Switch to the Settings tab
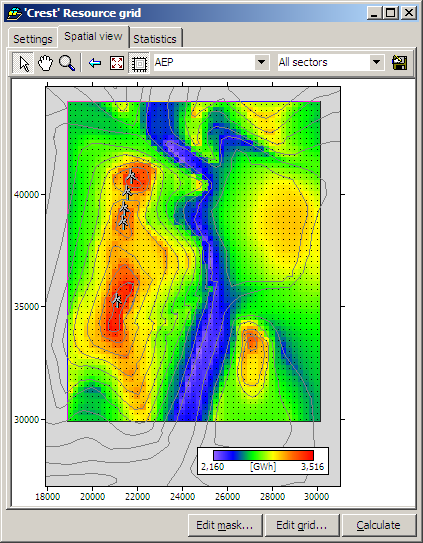Viewport: 423px width, 543px height. click(33, 39)
